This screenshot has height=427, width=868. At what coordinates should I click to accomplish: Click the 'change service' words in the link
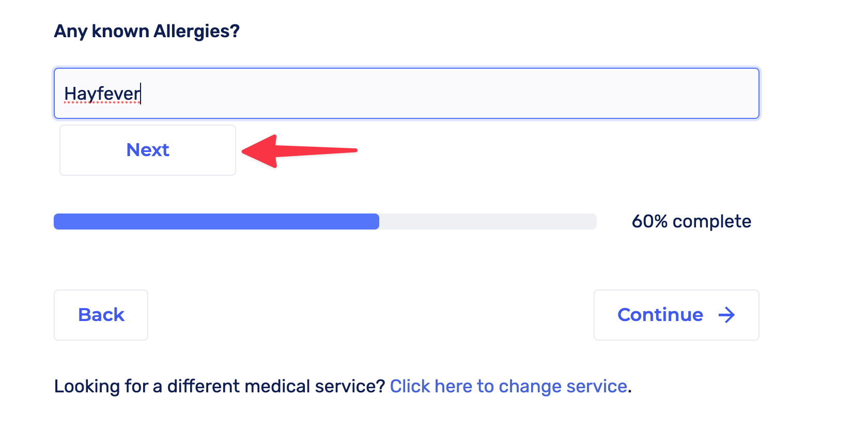tap(563, 386)
